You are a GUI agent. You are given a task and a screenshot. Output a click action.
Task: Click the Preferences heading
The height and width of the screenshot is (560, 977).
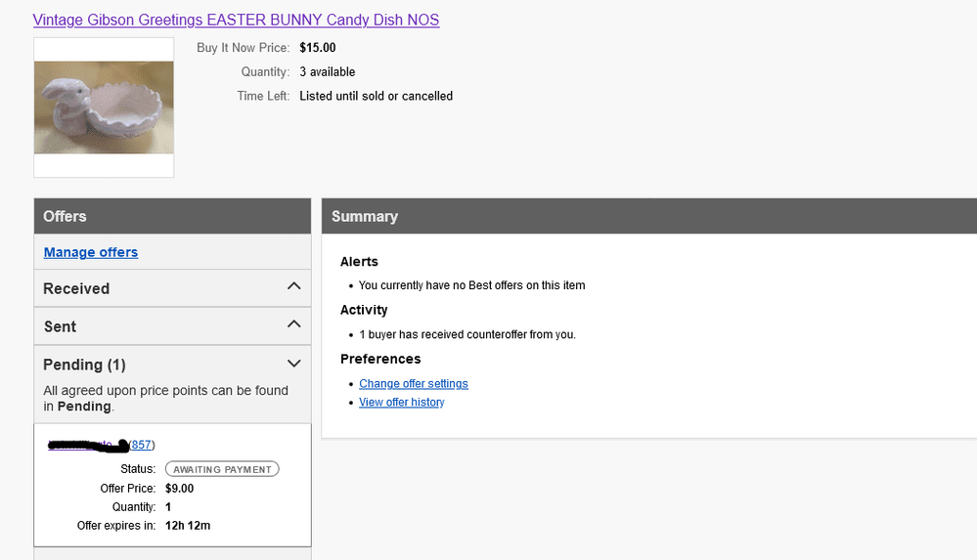380,359
